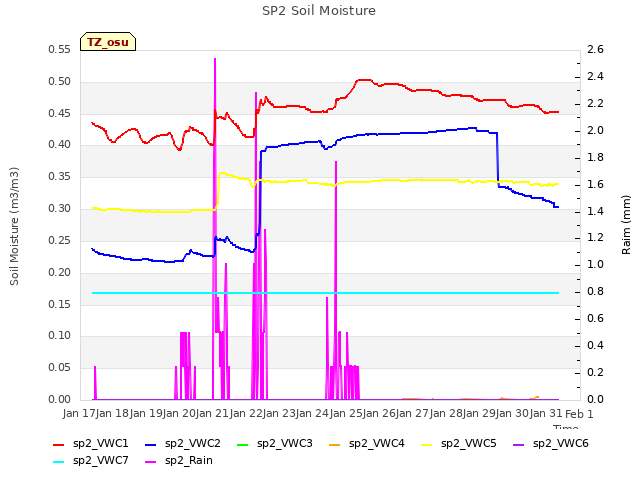Click the sp2_VWC6 purple legend swatch
Viewport: 640px width, 480px height.
coord(518,445)
